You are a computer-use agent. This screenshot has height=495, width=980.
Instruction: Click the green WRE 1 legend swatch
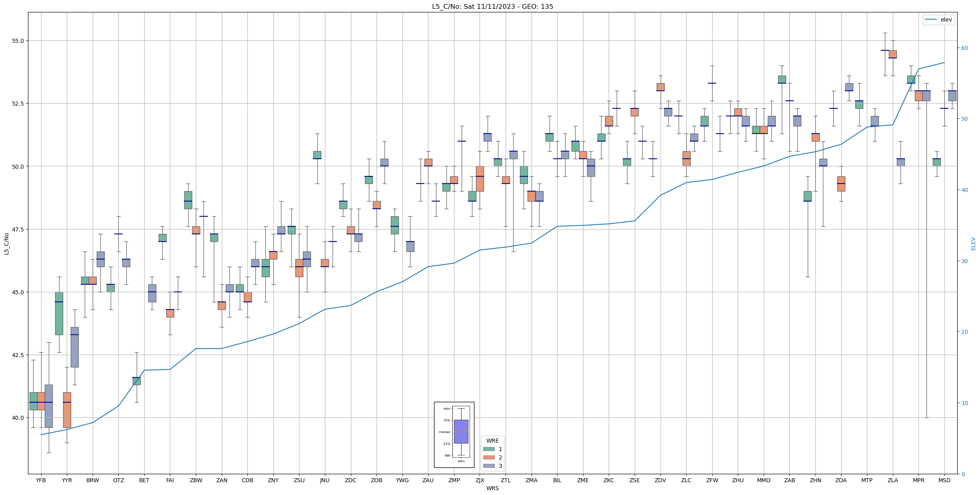point(489,449)
